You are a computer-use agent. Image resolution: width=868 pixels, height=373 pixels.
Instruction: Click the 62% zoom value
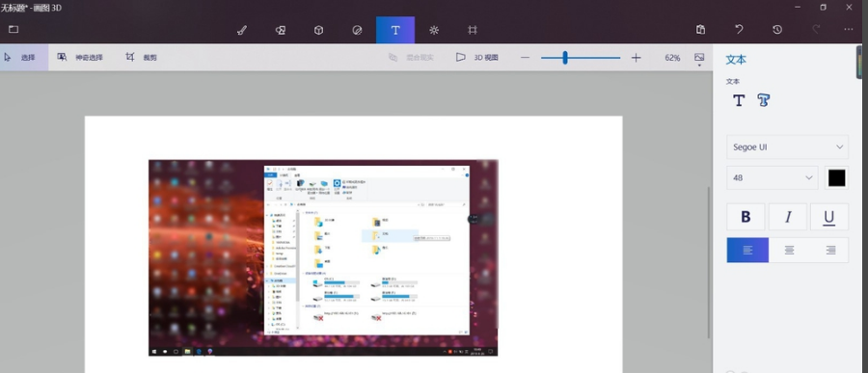pyautogui.click(x=672, y=58)
